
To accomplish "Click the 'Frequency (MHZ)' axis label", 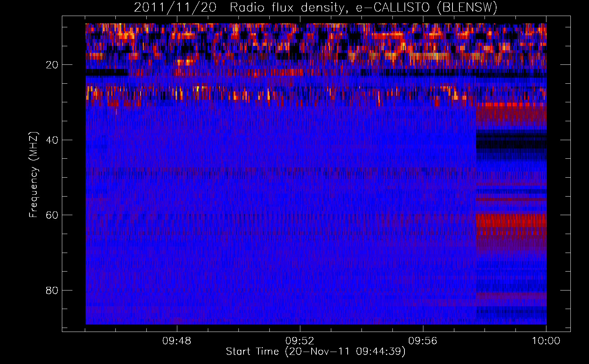I will click(x=33, y=175).
